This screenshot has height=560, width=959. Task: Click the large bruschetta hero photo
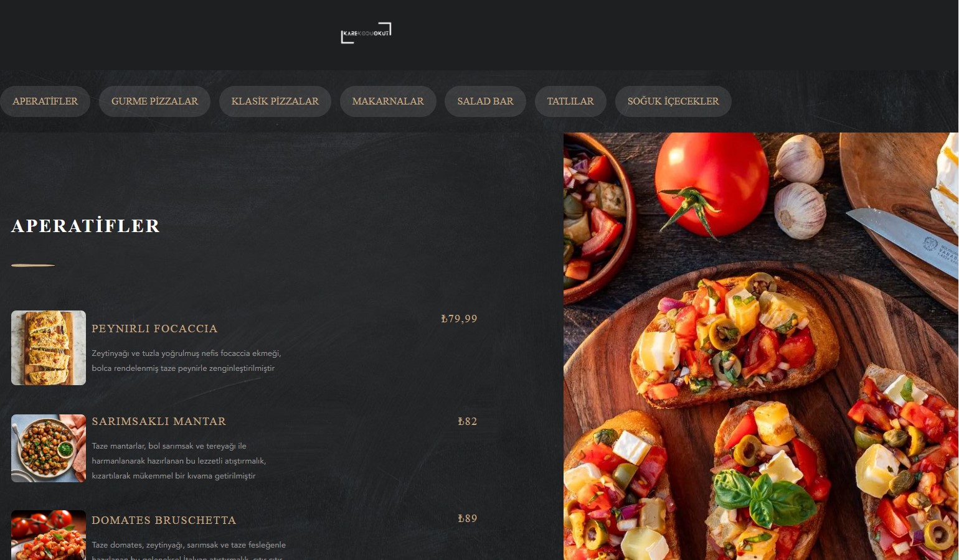pyautogui.click(x=761, y=346)
